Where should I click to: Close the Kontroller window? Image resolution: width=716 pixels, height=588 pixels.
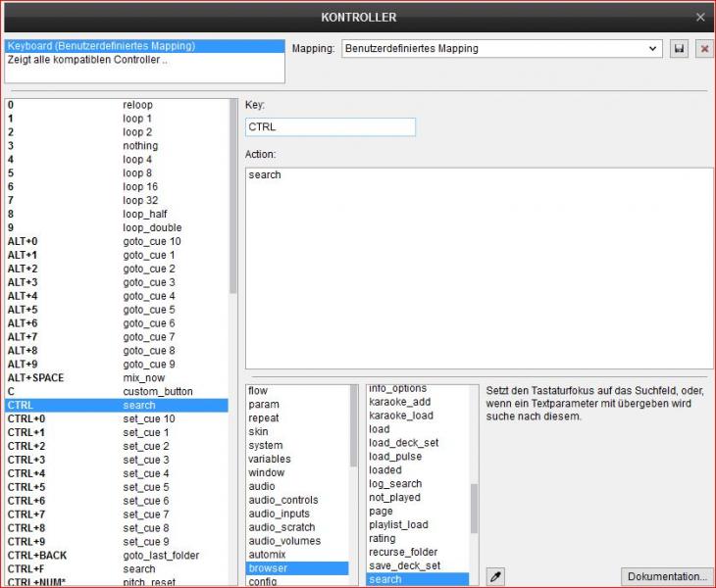(x=700, y=17)
